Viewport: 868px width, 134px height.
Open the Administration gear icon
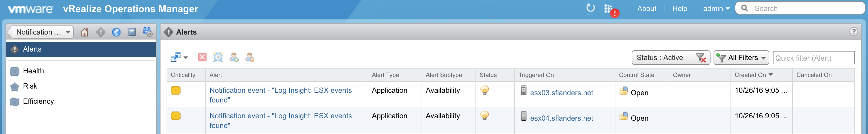coord(147,32)
